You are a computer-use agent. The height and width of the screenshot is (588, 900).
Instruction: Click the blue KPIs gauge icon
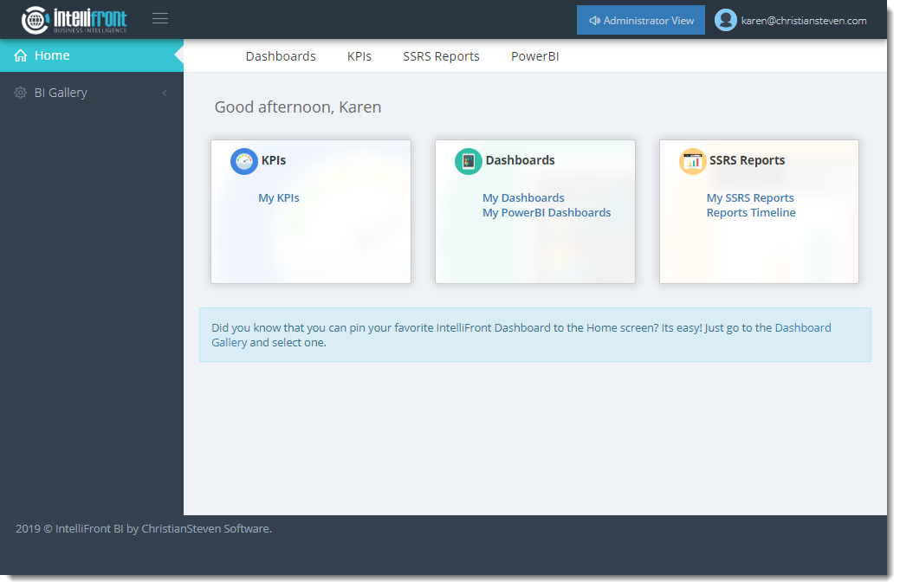pyautogui.click(x=244, y=161)
